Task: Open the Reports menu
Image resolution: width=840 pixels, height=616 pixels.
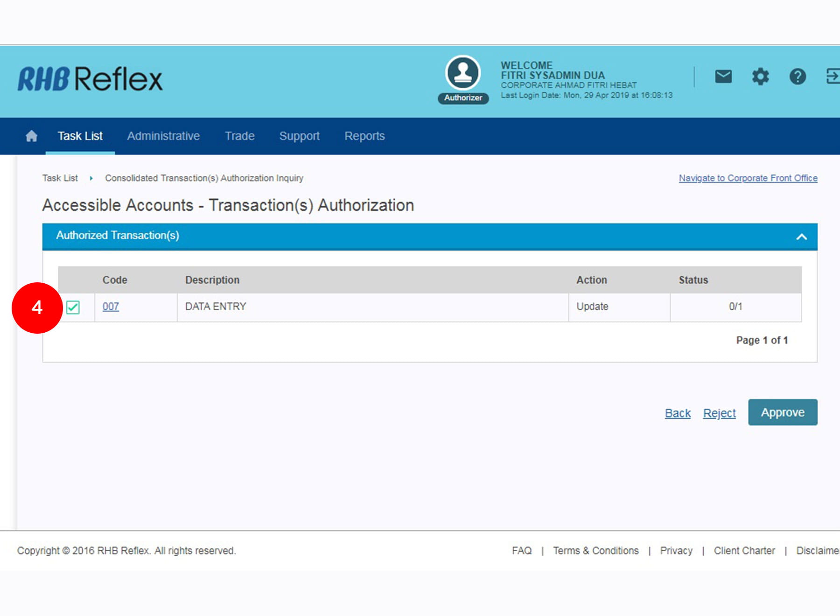Action: tap(364, 136)
